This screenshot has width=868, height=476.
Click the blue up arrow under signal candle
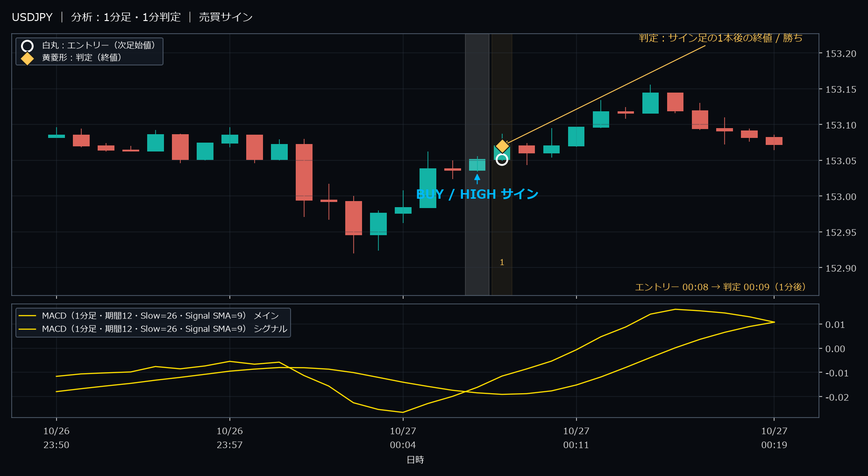pyautogui.click(x=477, y=179)
